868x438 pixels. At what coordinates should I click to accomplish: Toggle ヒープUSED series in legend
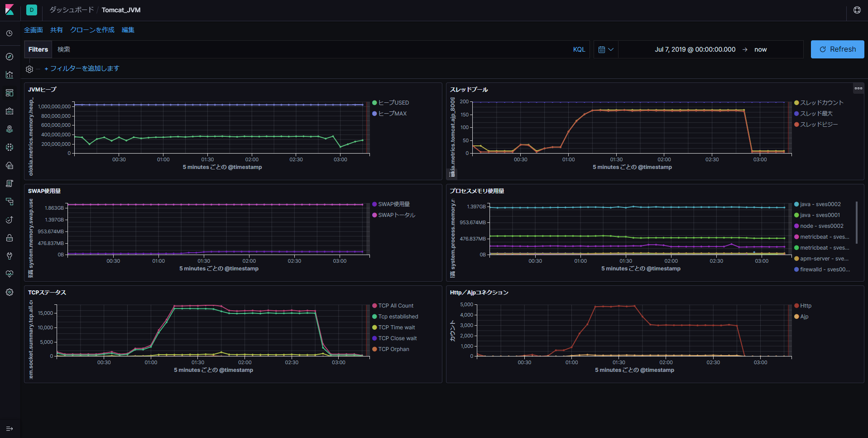coord(393,103)
